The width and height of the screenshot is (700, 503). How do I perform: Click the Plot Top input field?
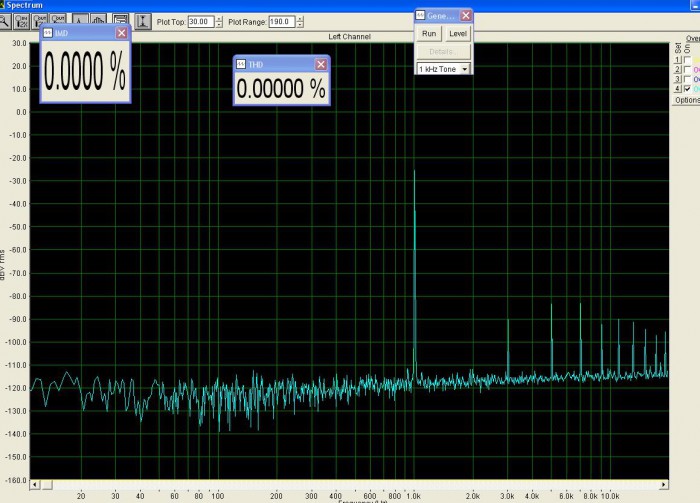tap(201, 21)
